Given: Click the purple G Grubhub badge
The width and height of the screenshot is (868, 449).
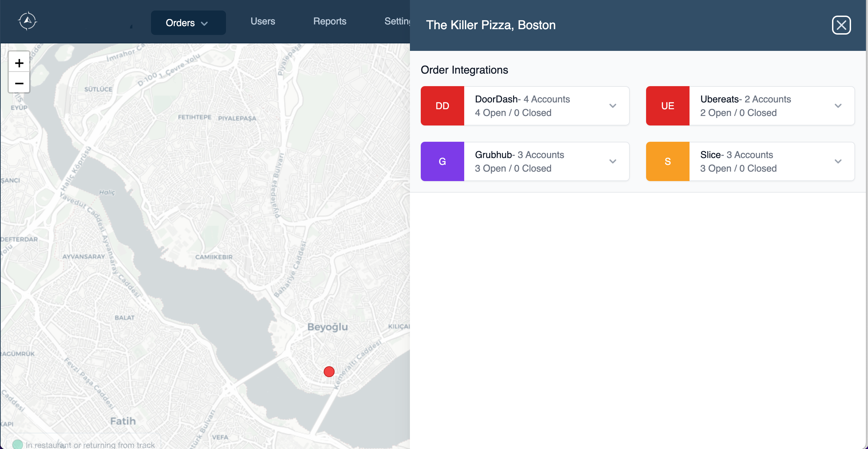Looking at the screenshot, I should tap(442, 161).
